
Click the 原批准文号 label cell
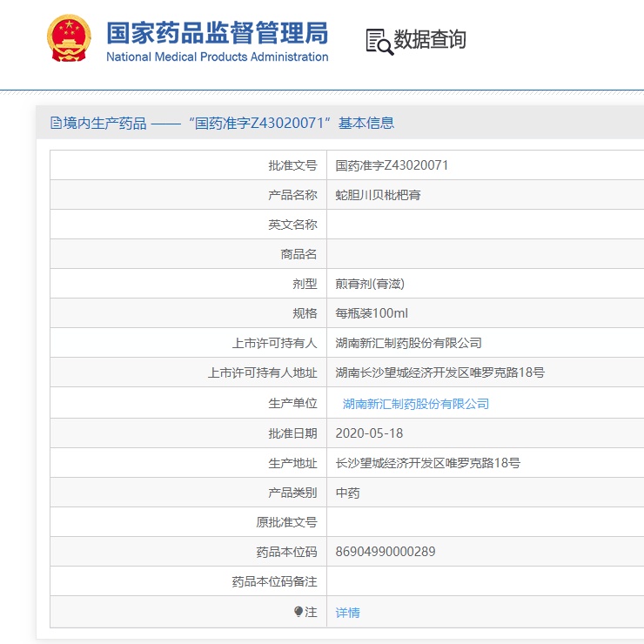click(x=189, y=522)
